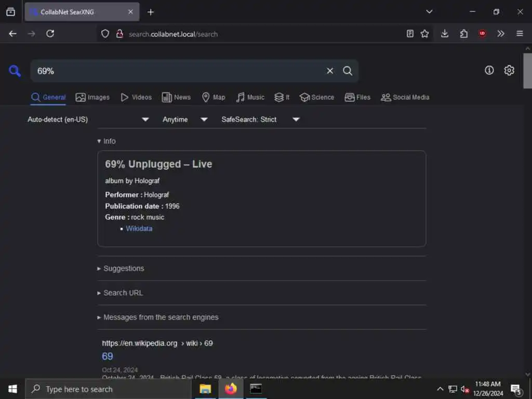532x399 pixels.
Task: Switch to the Science category tab
Action: pyautogui.click(x=317, y=97)
